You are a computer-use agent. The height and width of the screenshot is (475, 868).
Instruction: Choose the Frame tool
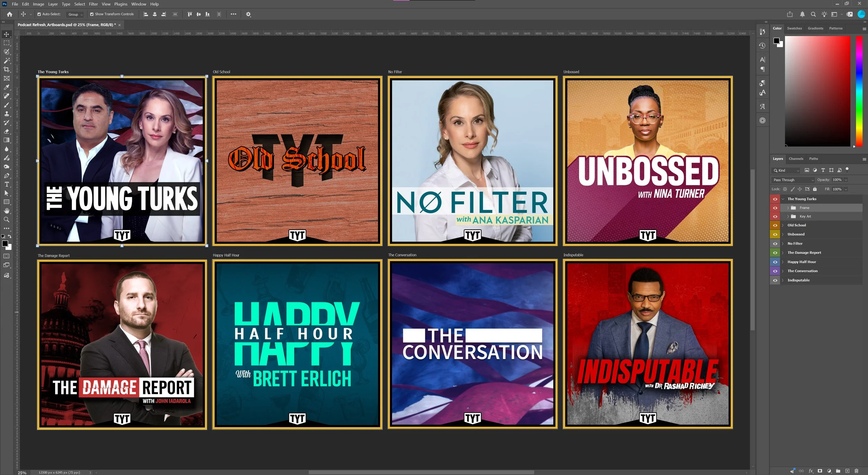(7, 79)
